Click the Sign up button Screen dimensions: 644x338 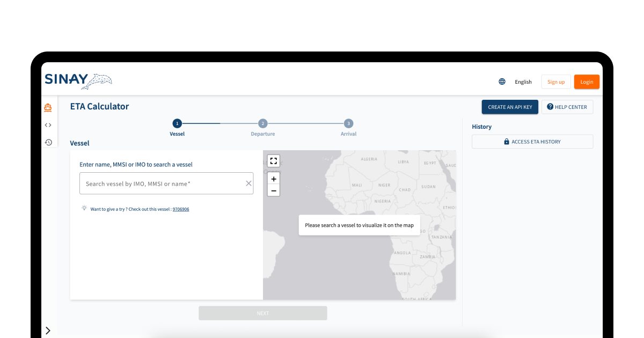coord(556,82)
